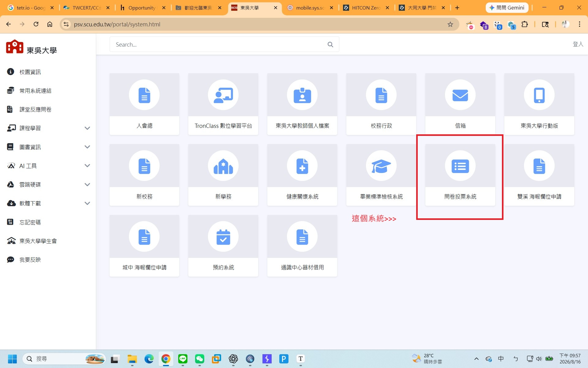Open LINE from the taskbar
The width and height of the screenshot is (588, 368).
(x=183, y=358)
